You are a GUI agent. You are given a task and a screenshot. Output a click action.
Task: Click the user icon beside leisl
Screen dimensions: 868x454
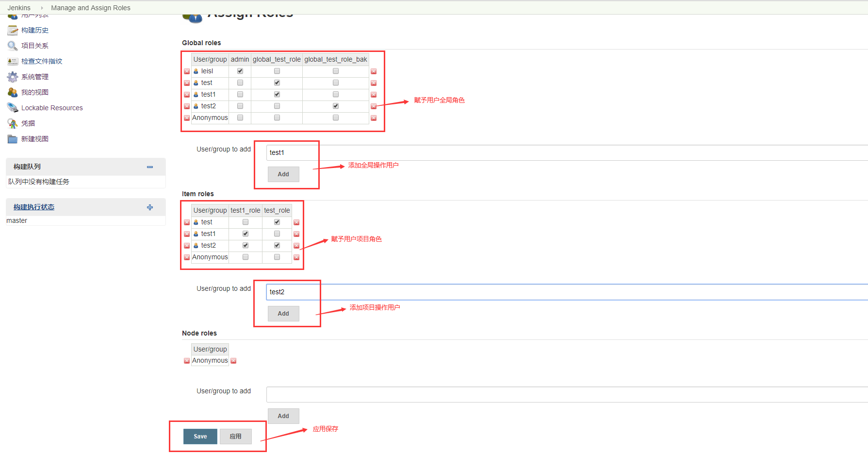(x=196, y=71)
